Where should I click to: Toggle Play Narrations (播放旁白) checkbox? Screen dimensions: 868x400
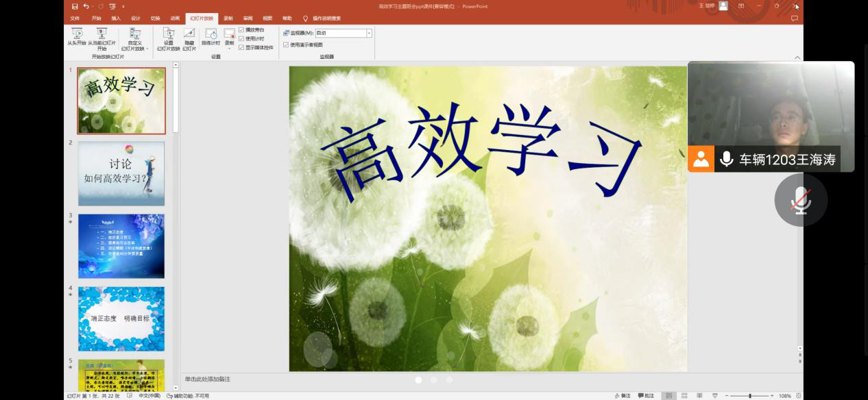click(241, 30)
